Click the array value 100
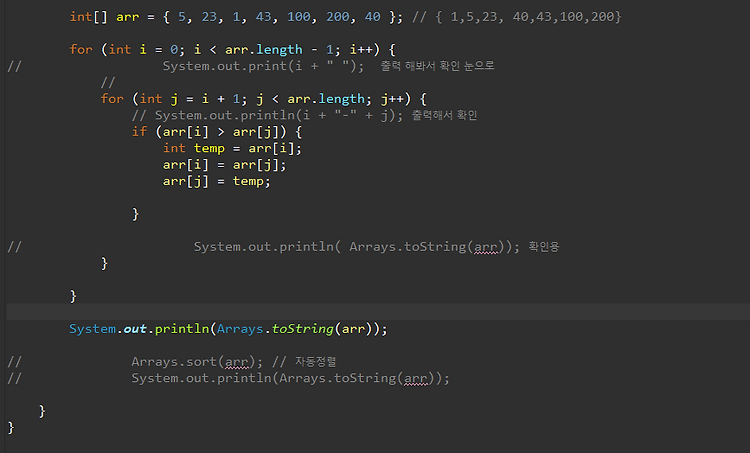The image size is (750, 453). click(298, 17)
